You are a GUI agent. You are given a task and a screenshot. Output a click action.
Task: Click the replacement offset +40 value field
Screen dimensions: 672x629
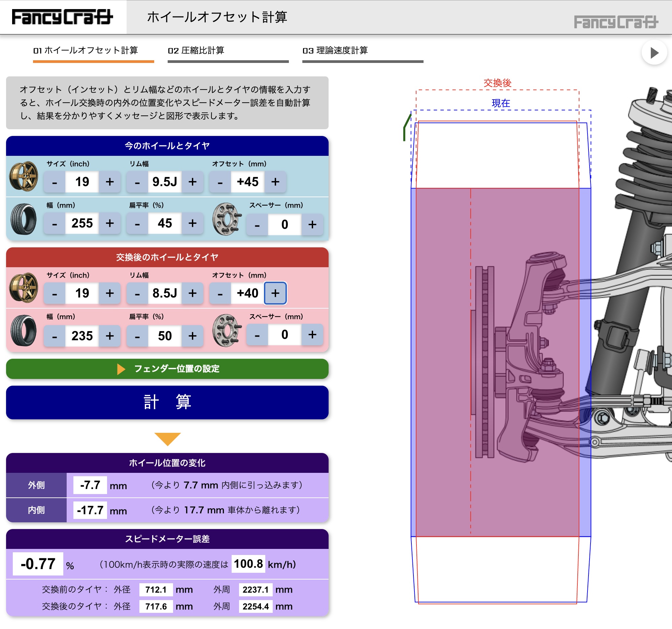tap(247, 293)
